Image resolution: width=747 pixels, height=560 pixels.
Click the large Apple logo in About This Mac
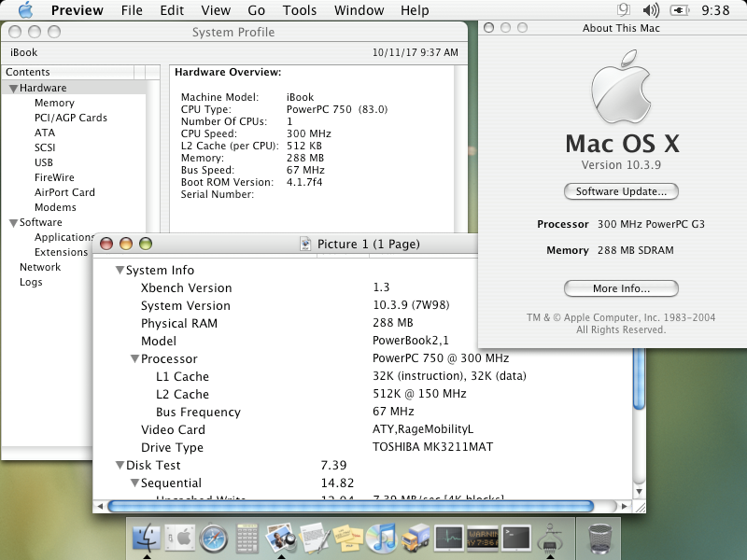(621, 87)
